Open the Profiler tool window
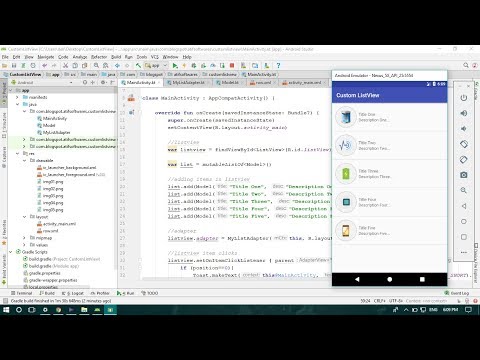This screenshot has width=480, height=360. (x=100, y=293)
